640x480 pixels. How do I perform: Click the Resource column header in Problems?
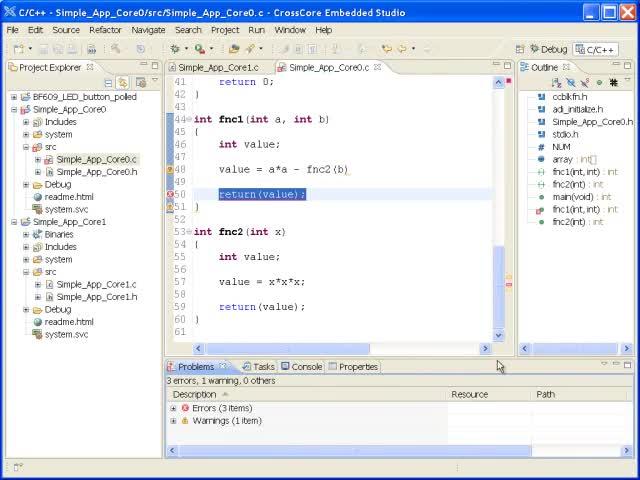(x=490, y=395)
